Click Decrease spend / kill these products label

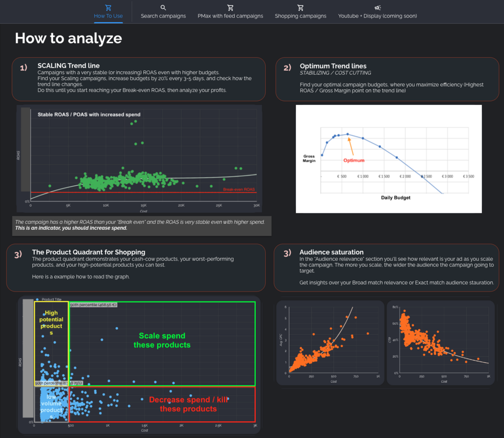[x=189, y=404]
